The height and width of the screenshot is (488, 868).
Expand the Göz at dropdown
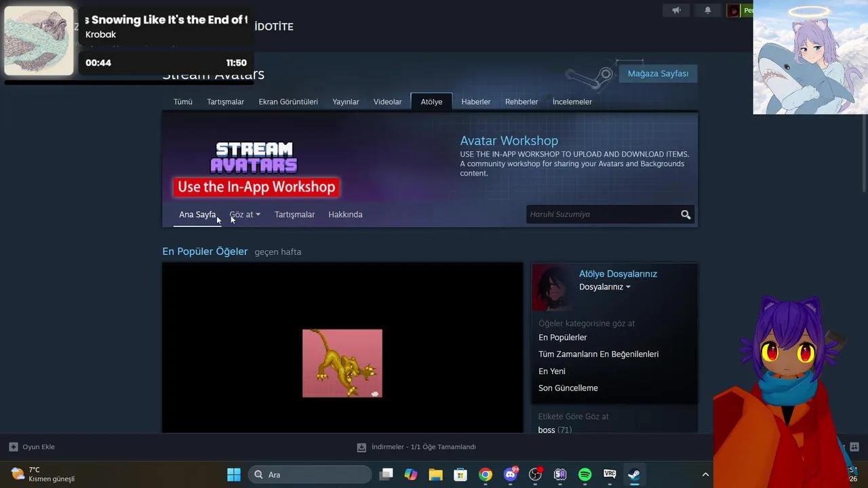(245, 214)
